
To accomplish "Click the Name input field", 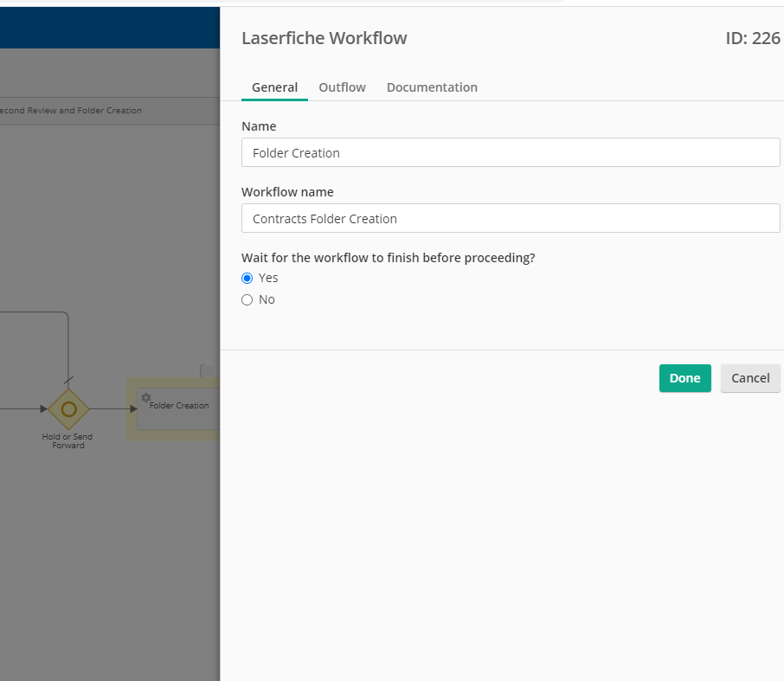I will coord(511,152).
